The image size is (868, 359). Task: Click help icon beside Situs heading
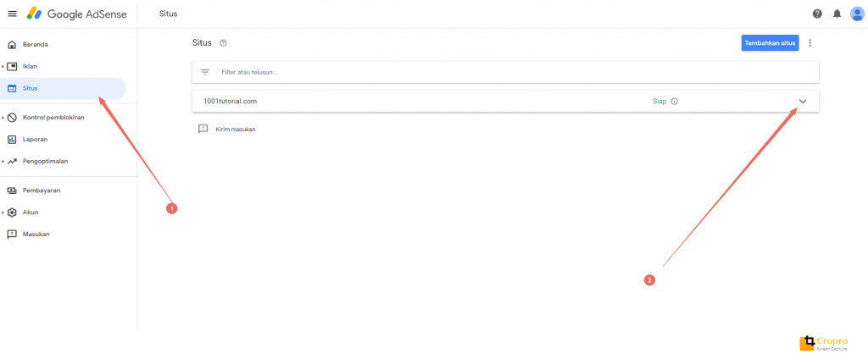click(x=223, y=43)
